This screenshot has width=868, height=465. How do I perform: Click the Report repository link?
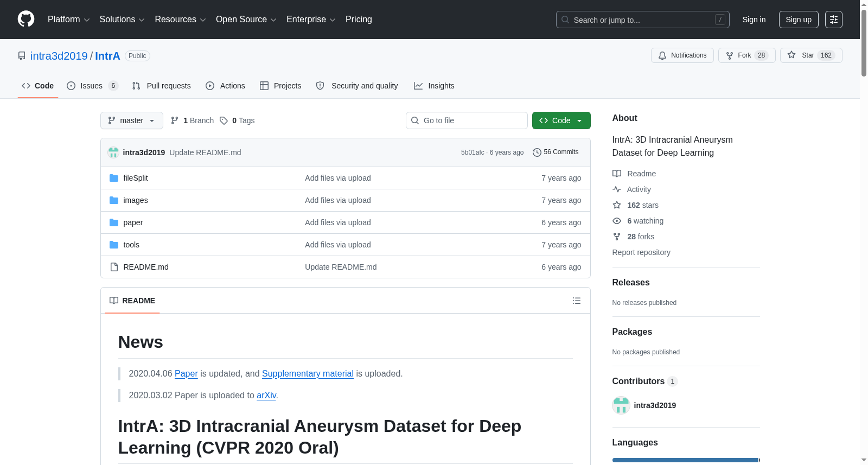pos(641,252)
